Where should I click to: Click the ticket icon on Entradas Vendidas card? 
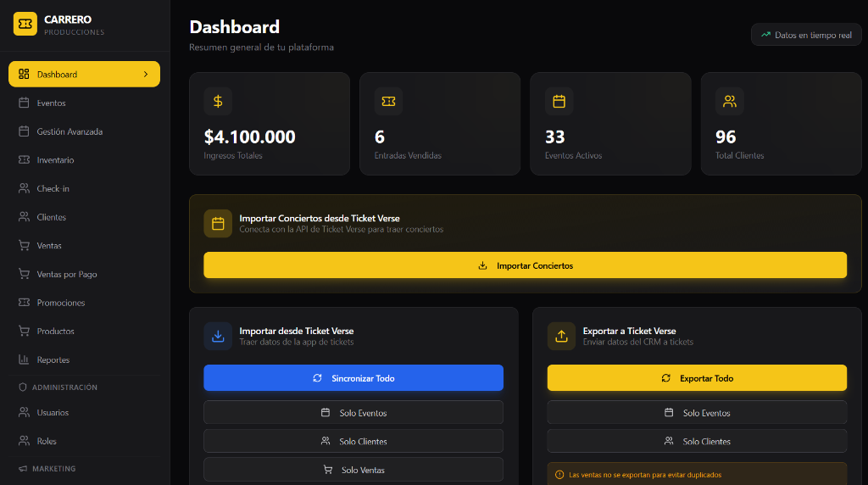tap(388, 101)
